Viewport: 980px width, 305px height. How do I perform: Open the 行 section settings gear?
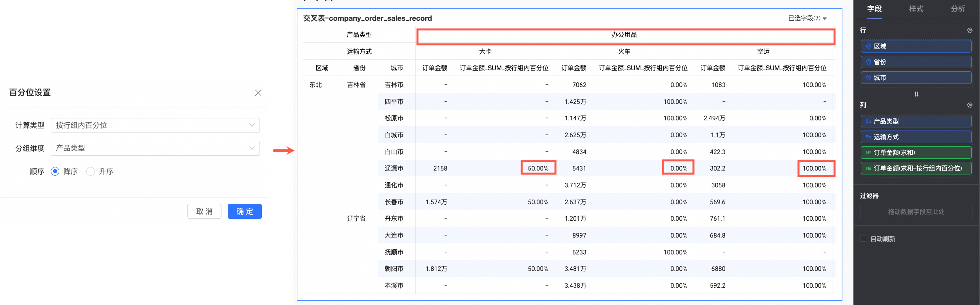(969, 30)
